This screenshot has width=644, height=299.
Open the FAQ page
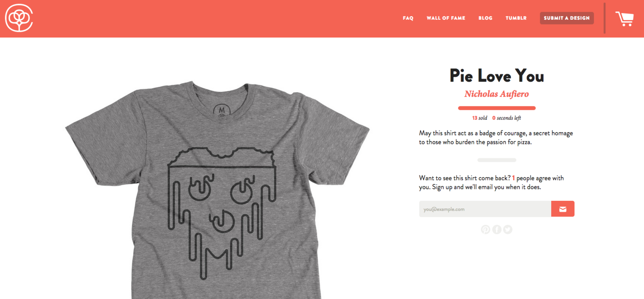(408, 18)
